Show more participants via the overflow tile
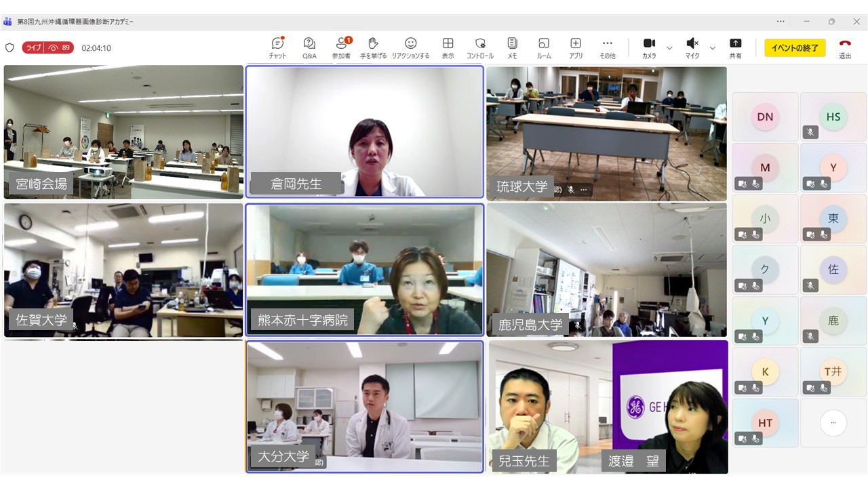Screen dimensions: 868x488 [x=833, y=423]
